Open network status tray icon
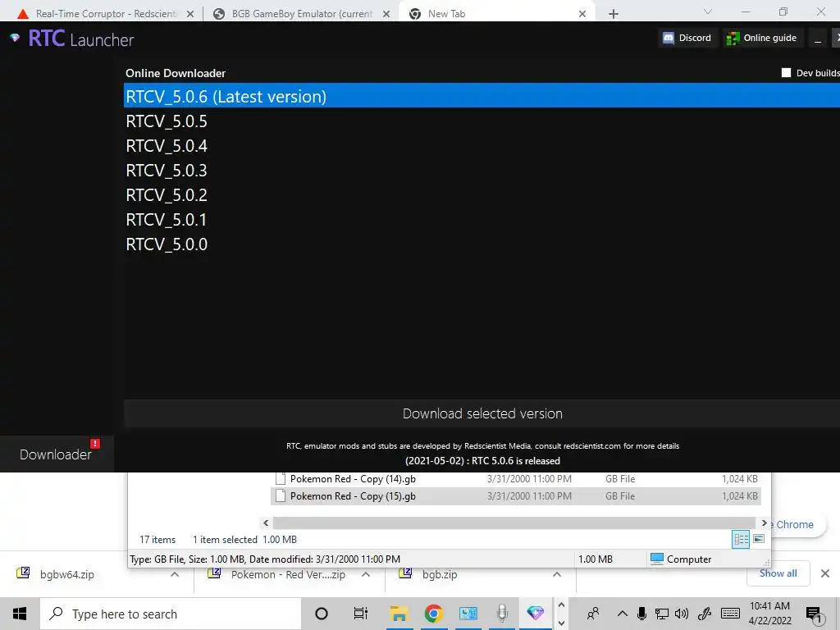Image resolution: width=840 pixels, height=630 pixels. (662, 614)
